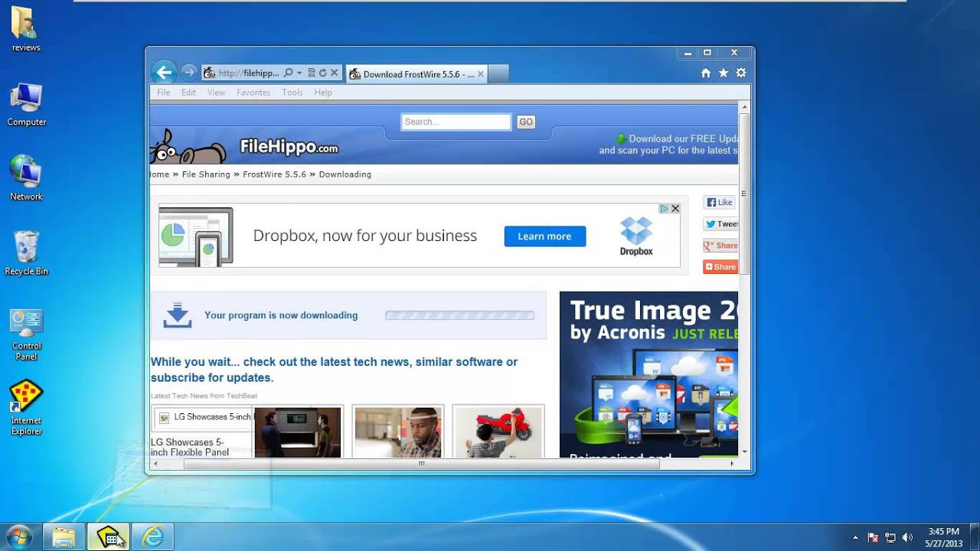Click the red motorcycle news thumbnail
Screen dimensions: 980x551
click(498, 432)
